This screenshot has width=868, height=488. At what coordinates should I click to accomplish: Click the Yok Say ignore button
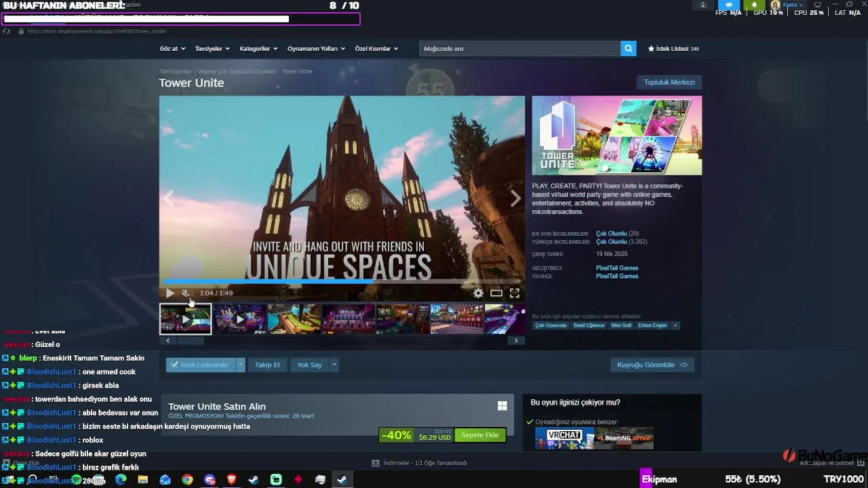pos(309,365)
